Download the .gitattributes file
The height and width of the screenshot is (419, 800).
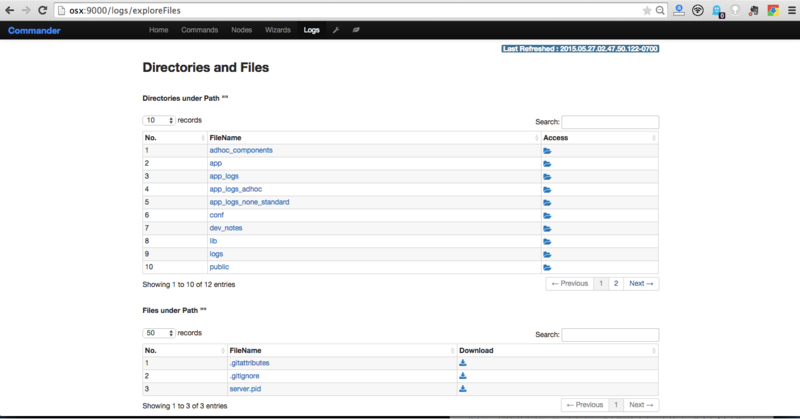click(x=463, y=363)
